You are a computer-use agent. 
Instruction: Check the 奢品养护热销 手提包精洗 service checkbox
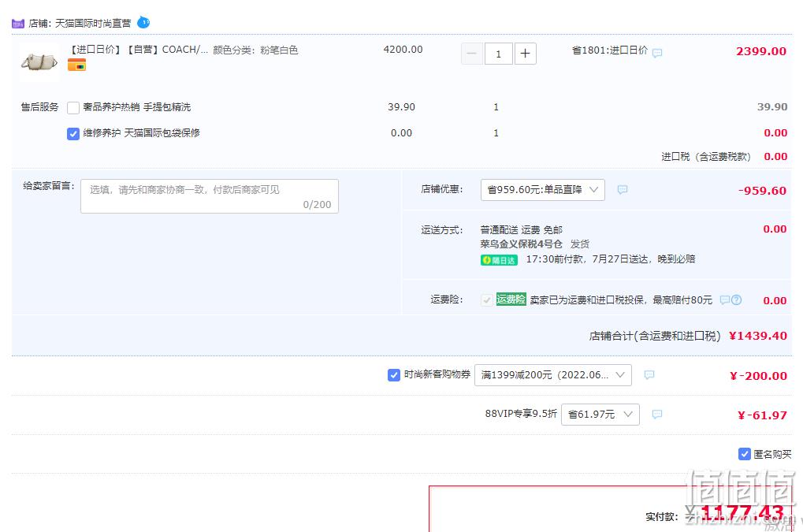coord(73,107)
